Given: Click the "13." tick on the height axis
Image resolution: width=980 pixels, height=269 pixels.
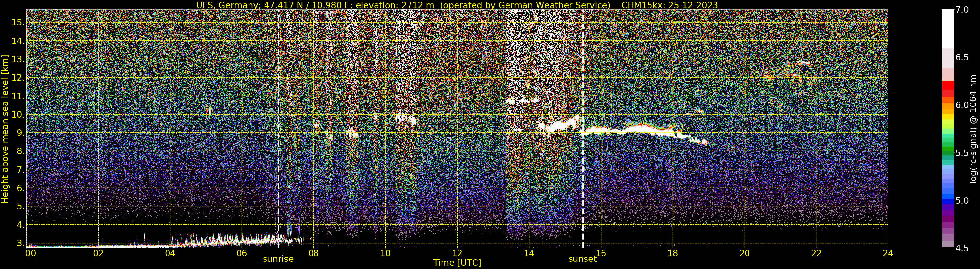Looking at the screenshot, I should pos(18,59).
